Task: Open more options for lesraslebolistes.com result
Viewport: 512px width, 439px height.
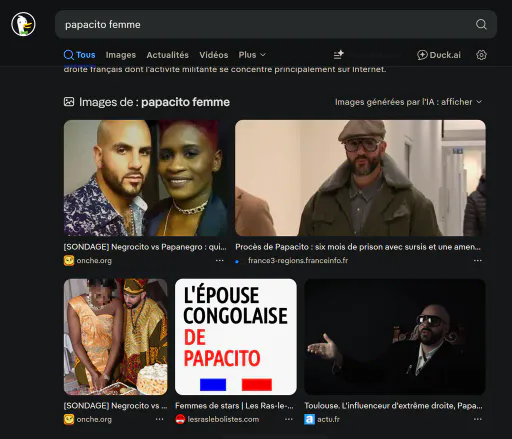Action: (x=289, y=419)
